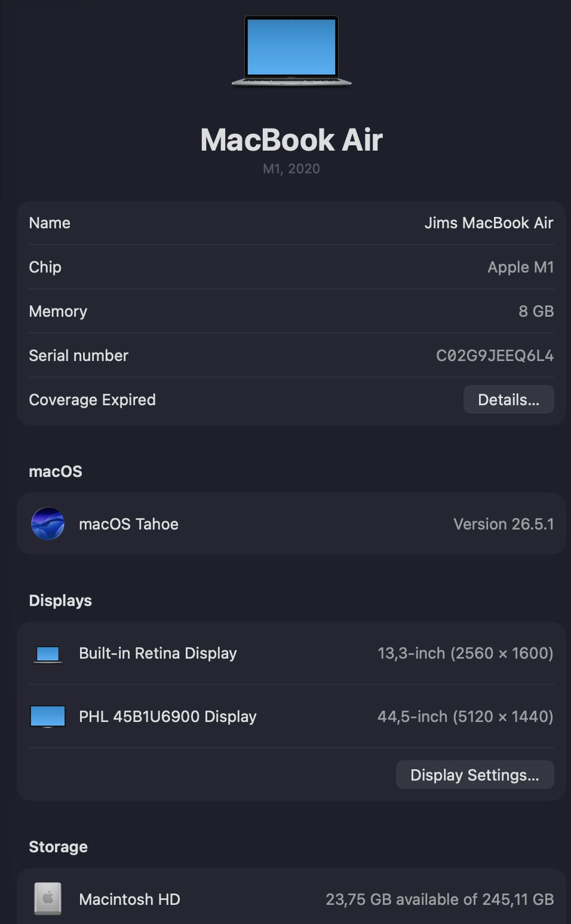Click the MacBook Air laptop illustration

point(291,51)
